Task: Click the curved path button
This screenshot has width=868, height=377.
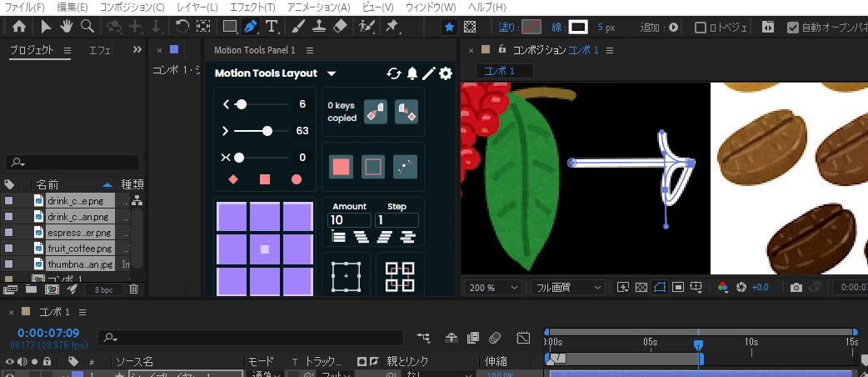Action: pos(405,166)
